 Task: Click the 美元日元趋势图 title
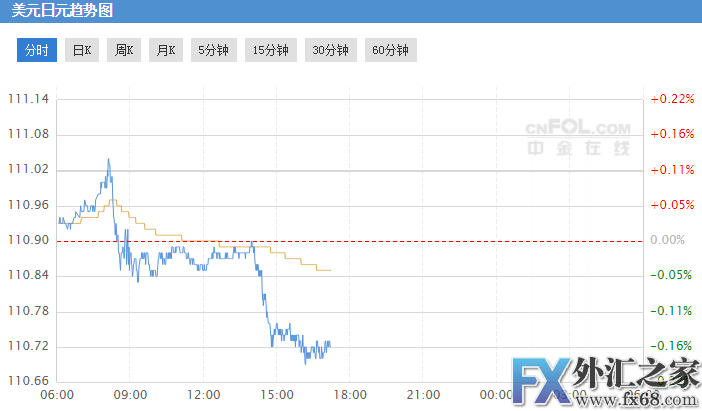tap(55, 12)
